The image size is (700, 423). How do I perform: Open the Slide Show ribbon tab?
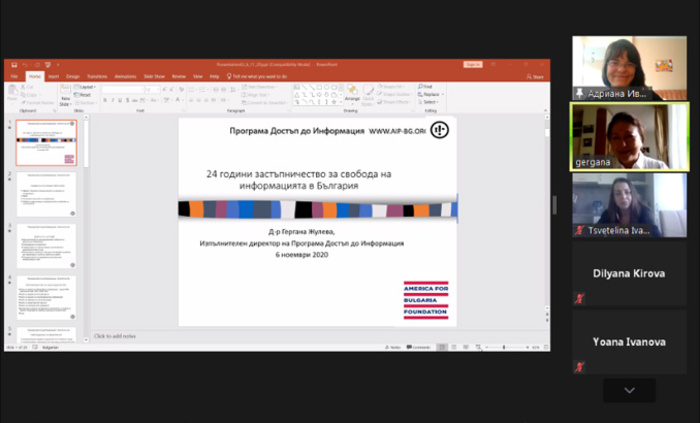click(x=153, y=76)
